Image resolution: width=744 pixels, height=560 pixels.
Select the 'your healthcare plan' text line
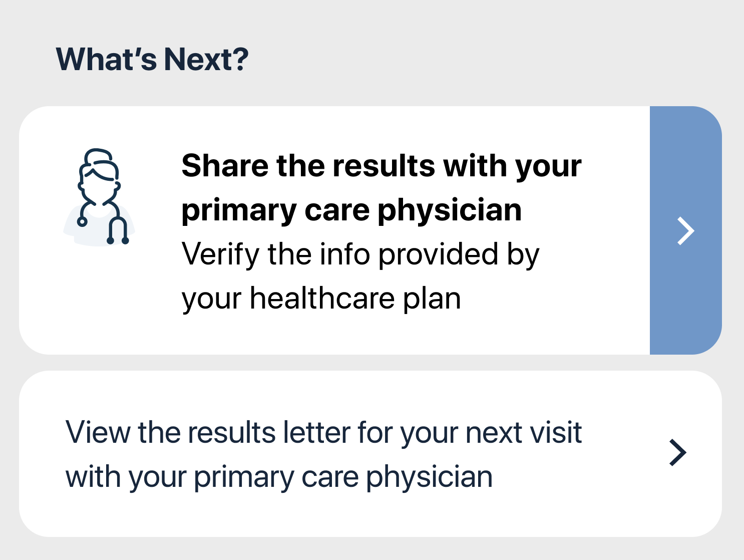321,299
